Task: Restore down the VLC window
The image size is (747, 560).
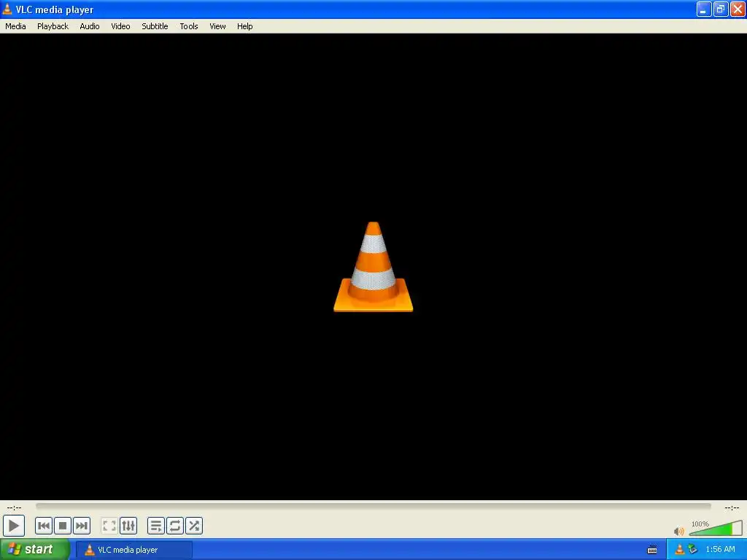Action: (721, 9)
